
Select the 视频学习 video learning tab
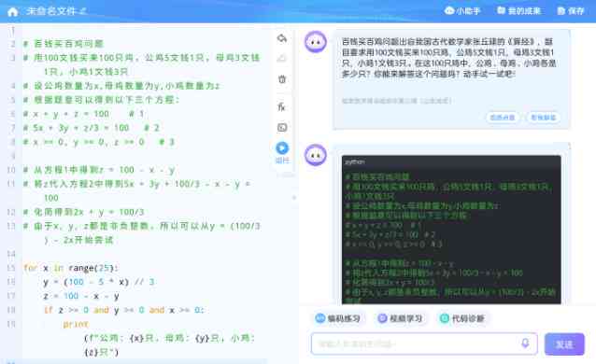[400, 318]
